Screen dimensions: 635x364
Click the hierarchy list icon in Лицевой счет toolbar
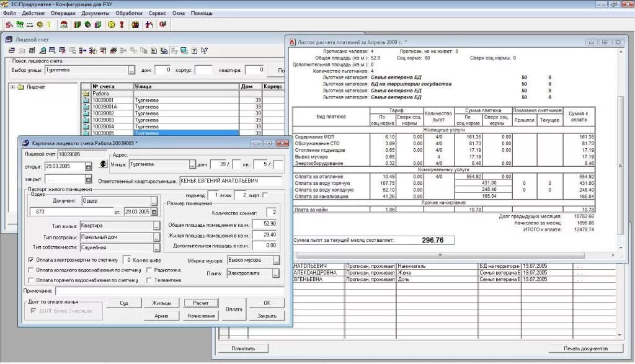click(174, 51)
